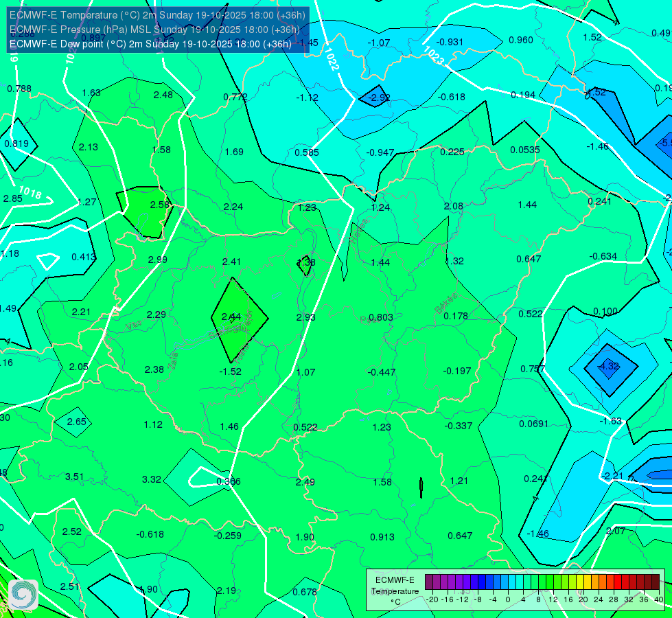Click the 3.32 dew point value
The width and height of the screenshot is (672, 618).
pyautogui.click(x=151, y=479)
